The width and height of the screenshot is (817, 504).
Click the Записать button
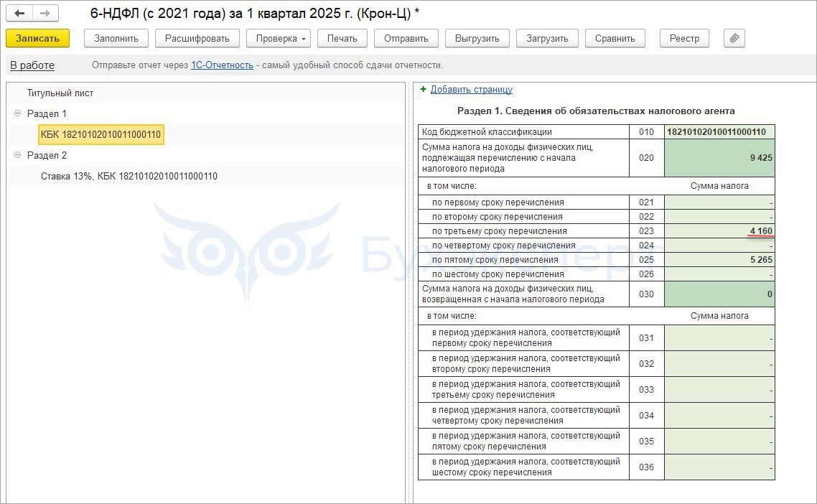point(37,38)
